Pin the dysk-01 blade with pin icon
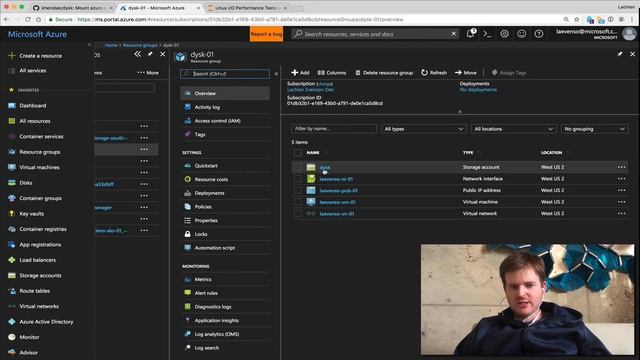640x360 pixels. click(620, 54)
